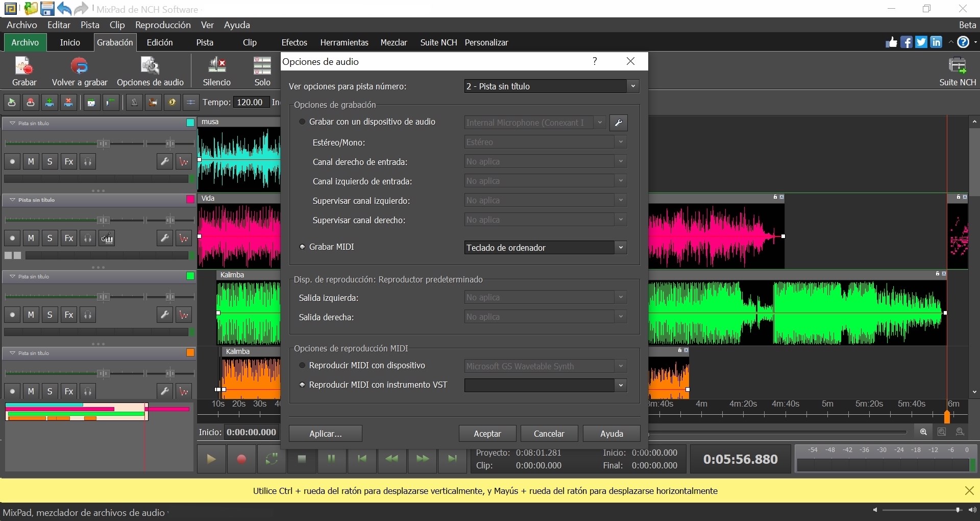Open the wrench settings on the musa track
980x521 pixels.
coord(164,161)
